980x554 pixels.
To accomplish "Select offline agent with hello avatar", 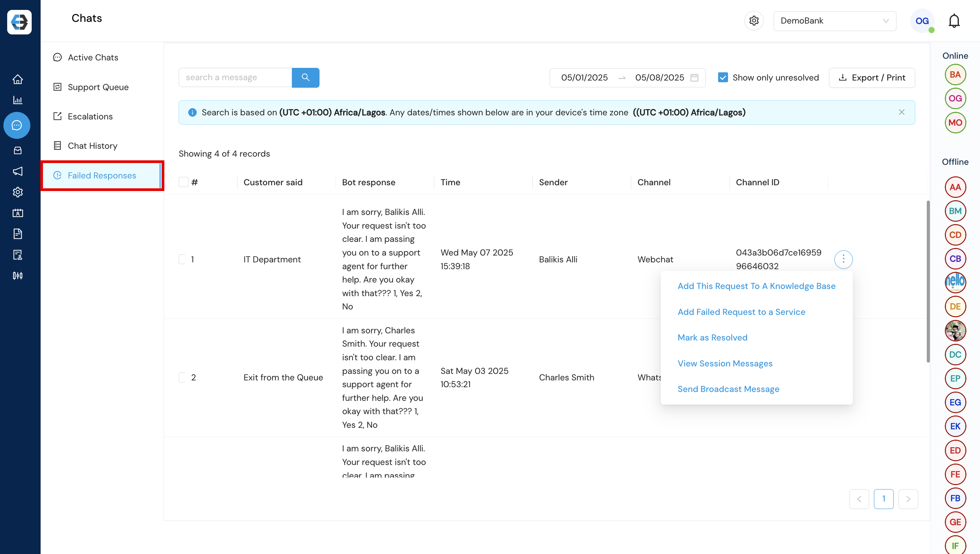I will coord(955,282).
